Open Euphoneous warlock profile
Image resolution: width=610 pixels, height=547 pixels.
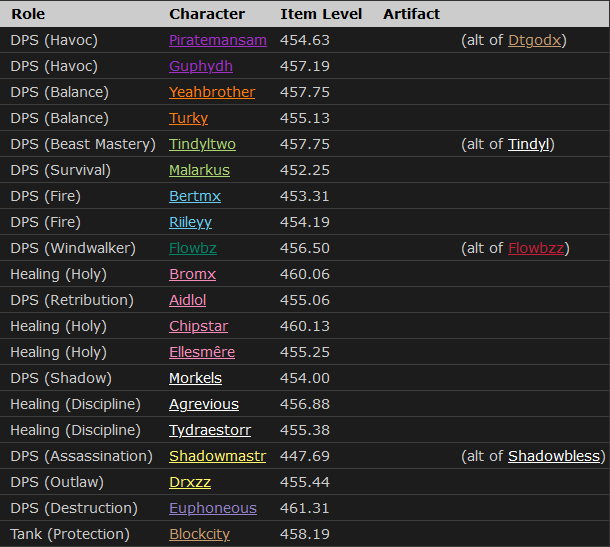(x=212, y=508)
